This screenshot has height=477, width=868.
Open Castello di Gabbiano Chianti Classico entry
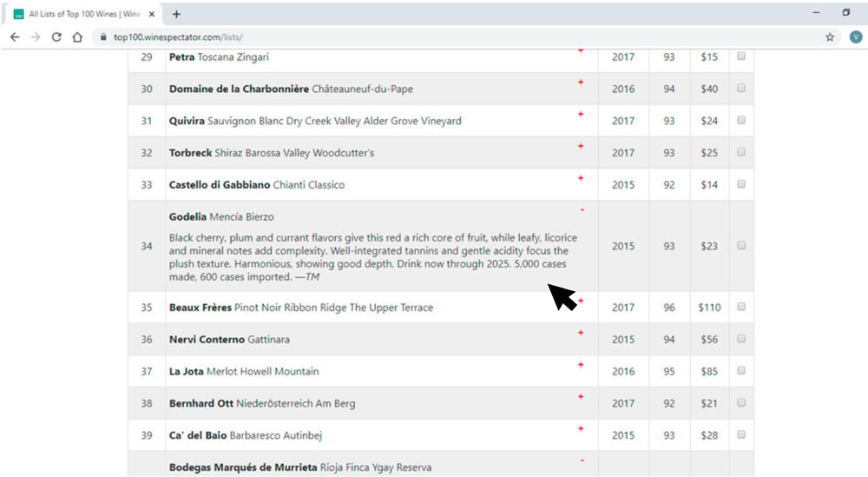(256, 185)
